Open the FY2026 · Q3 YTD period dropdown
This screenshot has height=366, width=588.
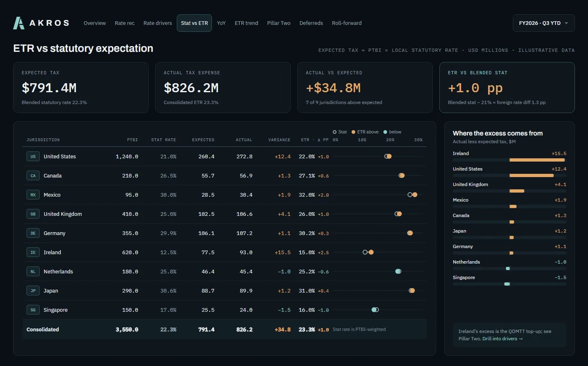point(543,23)
